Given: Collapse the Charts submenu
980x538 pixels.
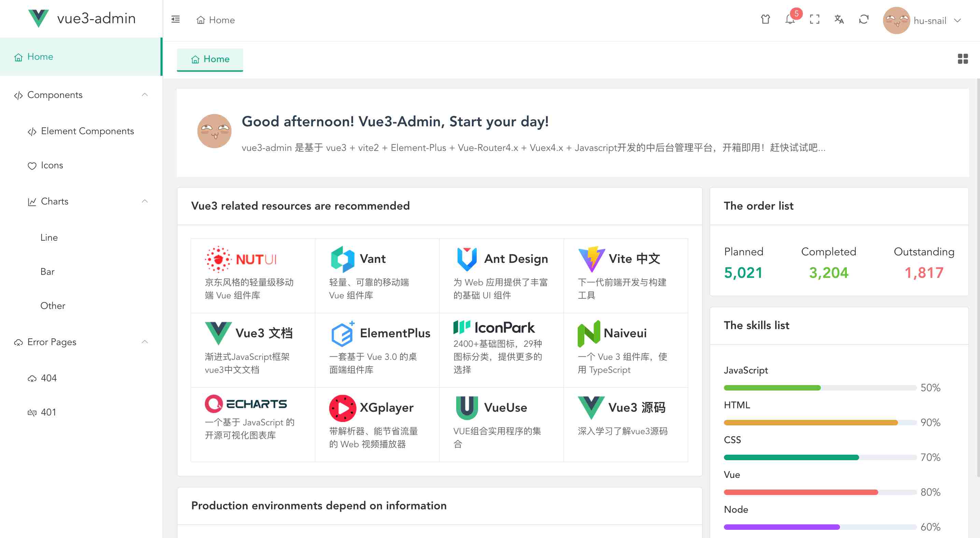Looking at the screenshot, I should 81,201.
